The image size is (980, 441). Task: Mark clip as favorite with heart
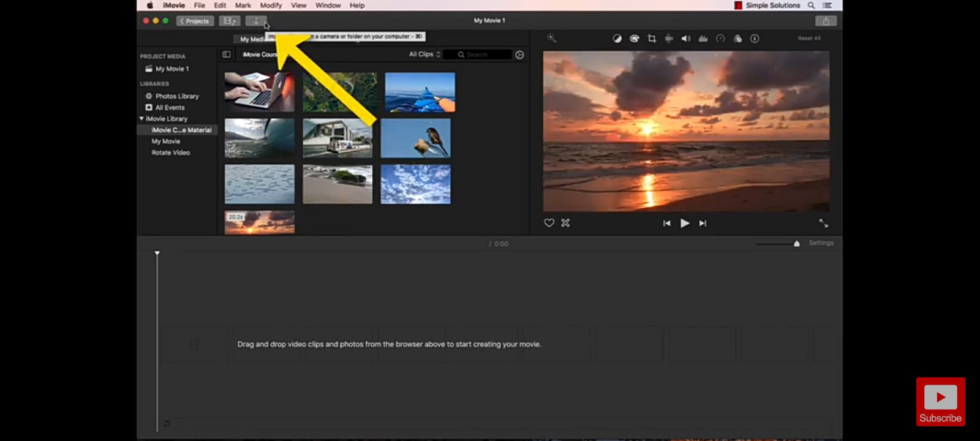pyautogui.click(x=549, y=223)
